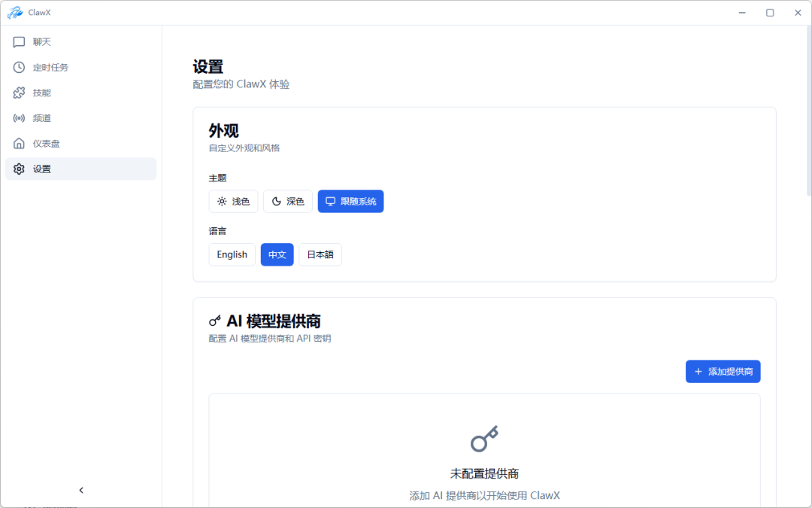Viewport: 812px width, 508px height.
Task: Switch language to English
Action: (x=232, y=254)
